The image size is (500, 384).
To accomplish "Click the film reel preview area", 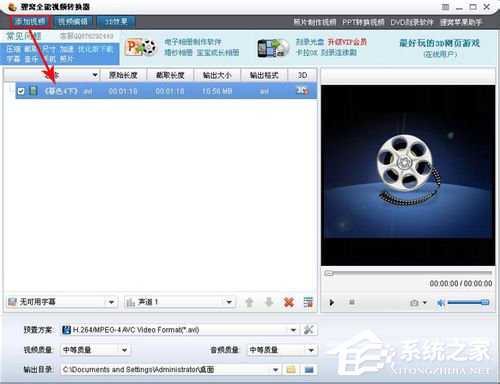I will (x=408, y=175).
